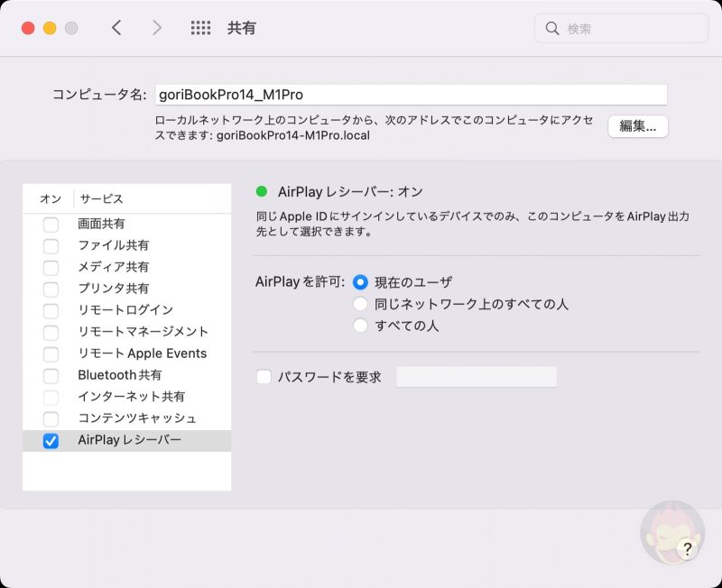This screenshot has width=722, height=588.
Task: Click the 検索 search field
Action: pyautogui.click(x=632, y=29)
